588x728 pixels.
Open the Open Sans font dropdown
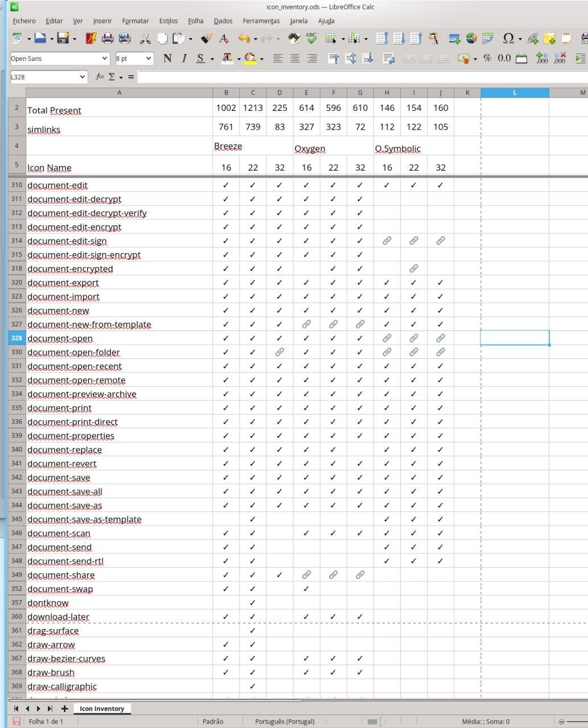coord(105,58)
